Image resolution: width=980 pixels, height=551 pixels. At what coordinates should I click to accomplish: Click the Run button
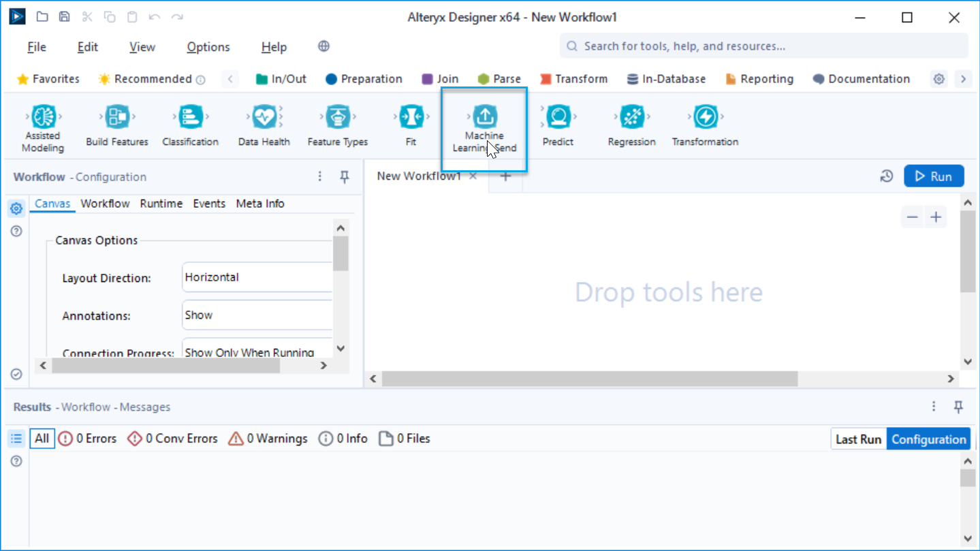934,176
